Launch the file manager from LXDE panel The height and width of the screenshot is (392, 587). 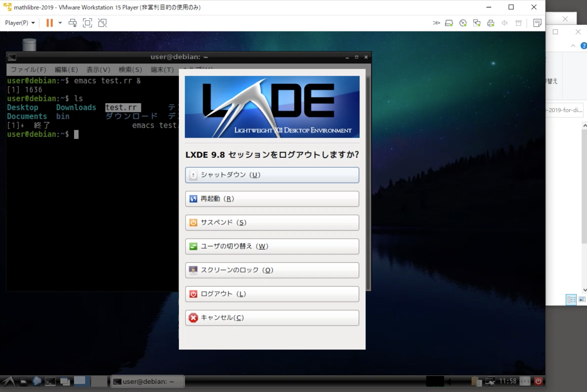point(23,381)
